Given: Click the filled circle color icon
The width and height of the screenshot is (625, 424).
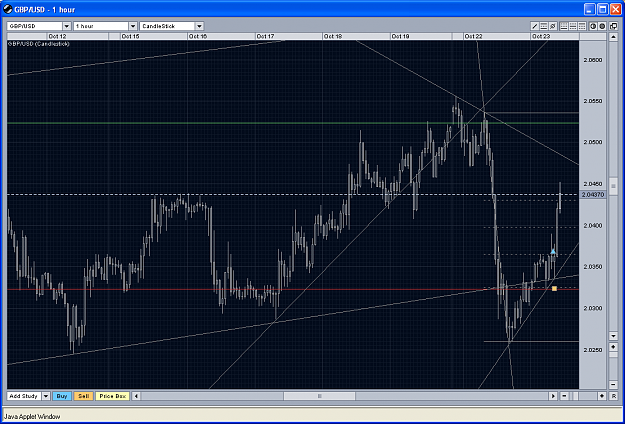Looking at the screenshot, I should (x=602, y=26).
